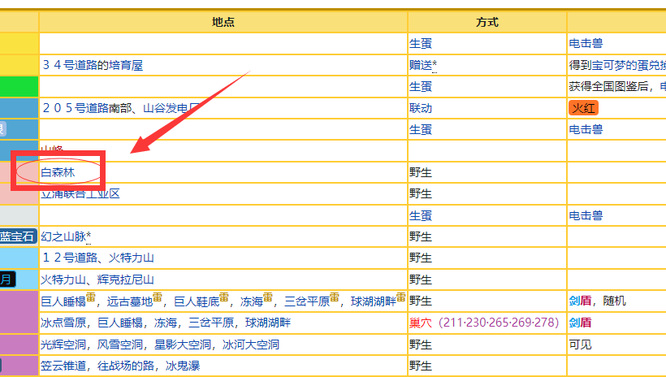Open the 冰河大空洞 link
Viewport: 666px width, 377px height.
click(x=251, y=344)
